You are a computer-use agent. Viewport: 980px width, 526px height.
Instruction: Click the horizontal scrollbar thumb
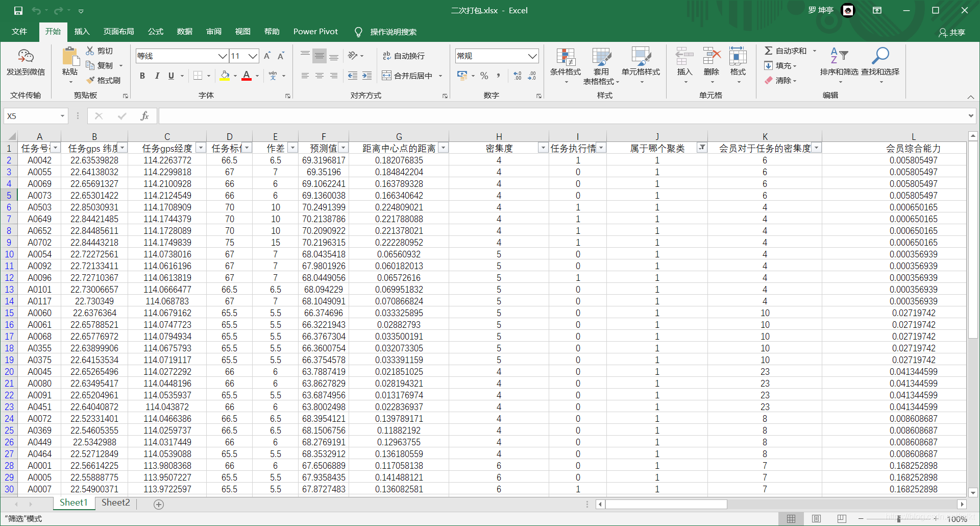coord(666,504)
